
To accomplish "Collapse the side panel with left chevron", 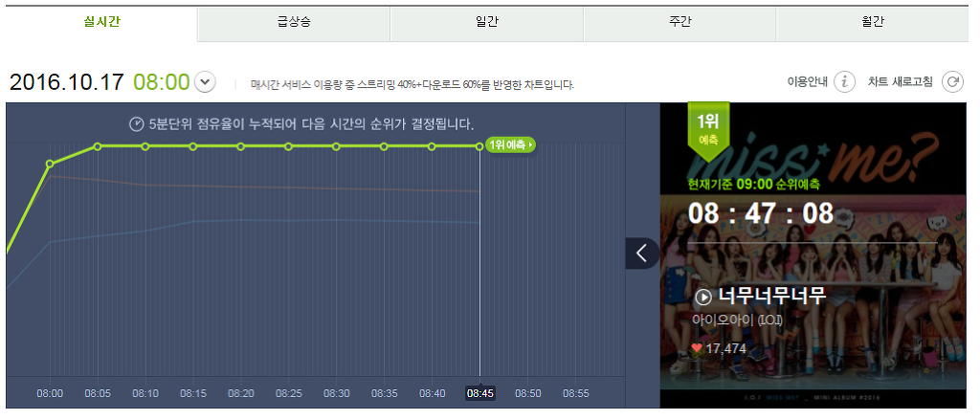I will [x=642, y=254].
